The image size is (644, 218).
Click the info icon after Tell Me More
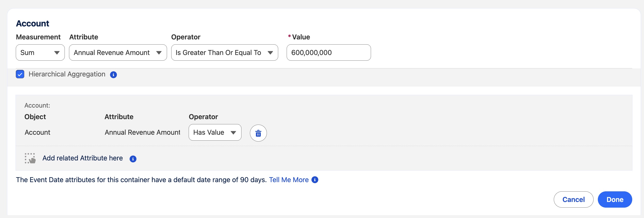point(315,180)
